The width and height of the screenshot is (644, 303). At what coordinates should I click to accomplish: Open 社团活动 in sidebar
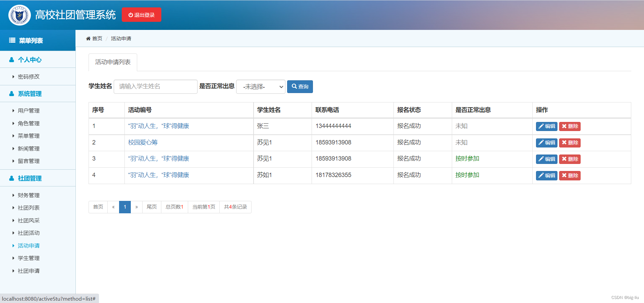coord(29,233)
